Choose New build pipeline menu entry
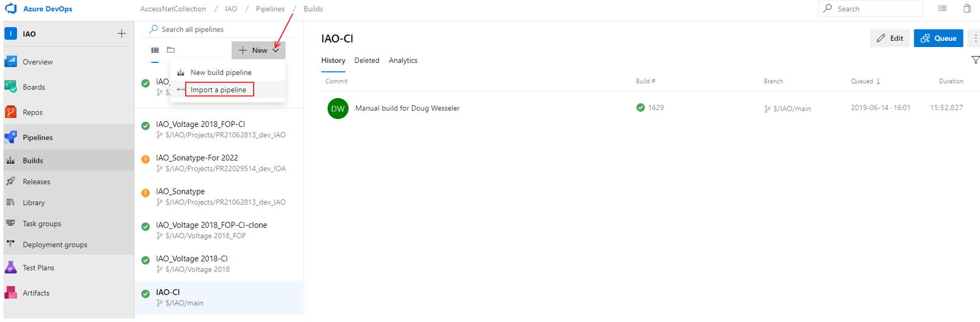980x322 pixels. point(228,73)
